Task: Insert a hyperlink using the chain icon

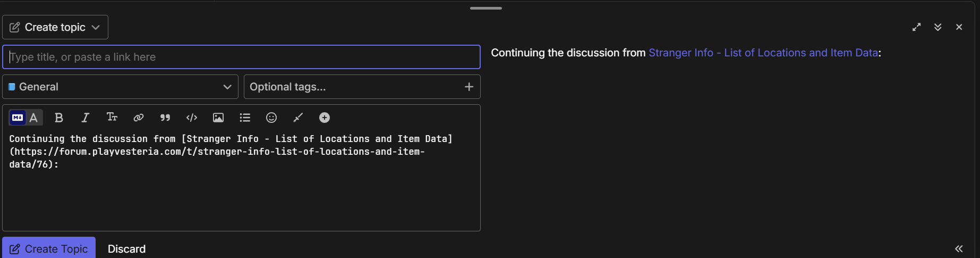Action: point(138,118)
